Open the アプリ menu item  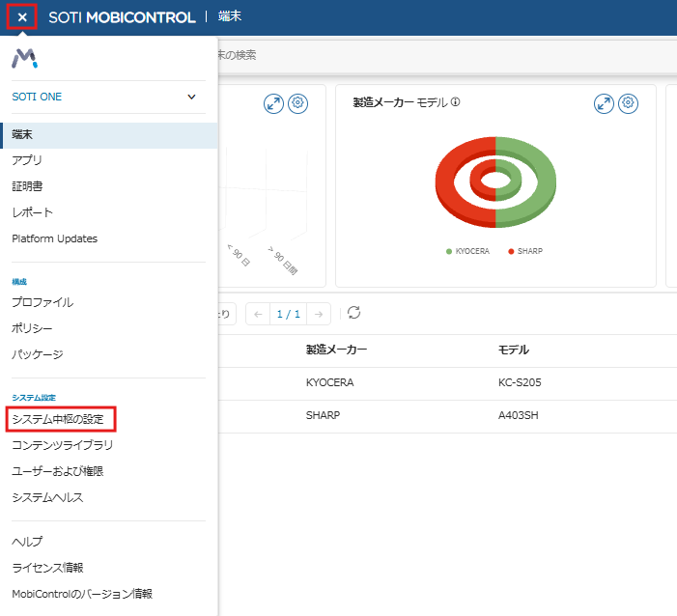click(27, 160)
